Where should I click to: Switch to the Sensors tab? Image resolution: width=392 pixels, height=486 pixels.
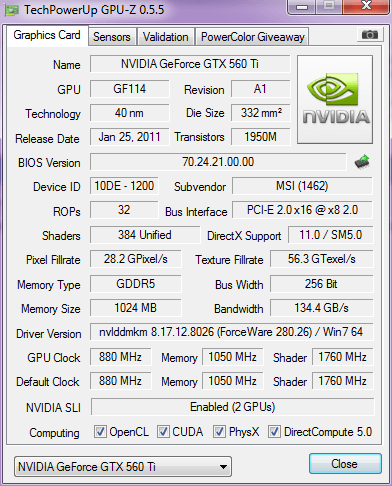coord(112,37)
